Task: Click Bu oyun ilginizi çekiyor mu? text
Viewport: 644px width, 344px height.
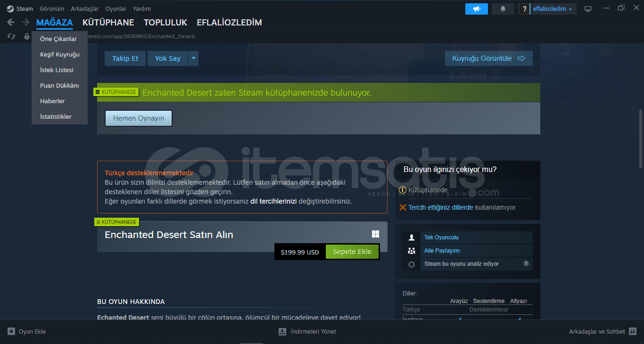Action: [450, 169]
